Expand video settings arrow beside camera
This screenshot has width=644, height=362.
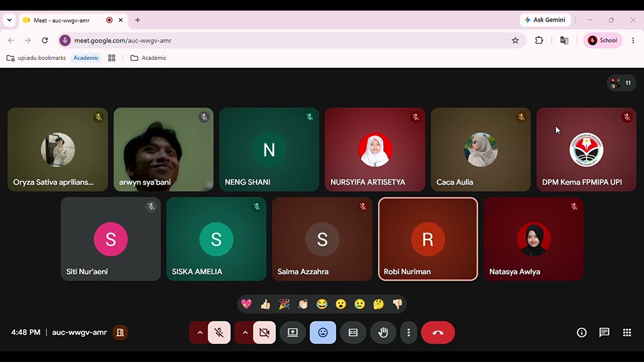[x=245, y=332]
